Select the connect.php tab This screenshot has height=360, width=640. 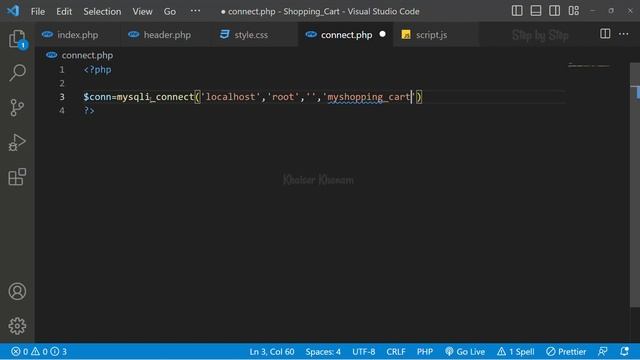click(x=346, y=35)
